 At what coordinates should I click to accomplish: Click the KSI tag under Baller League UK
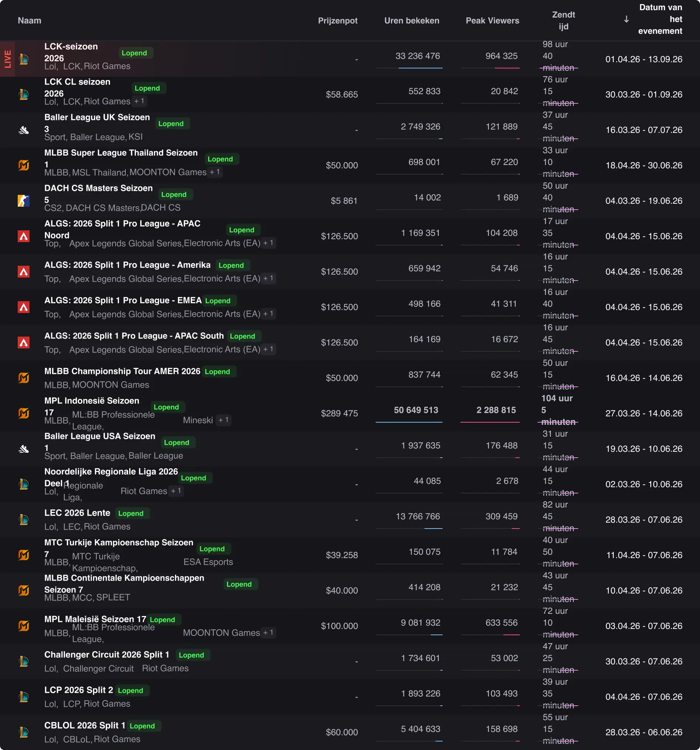point(135,137)
